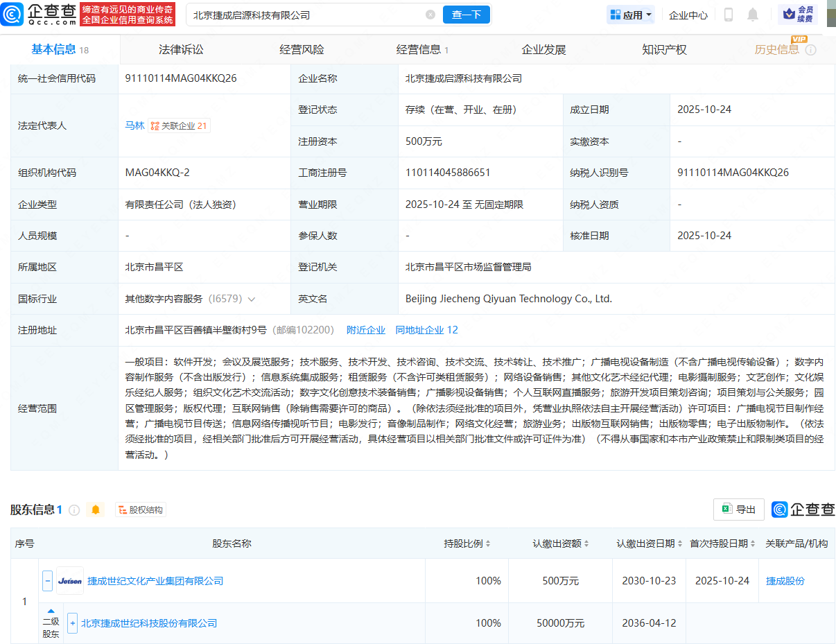Clear the search box with the X icon
This screenshot has height=644, width=836.
(x=430, y=15)
